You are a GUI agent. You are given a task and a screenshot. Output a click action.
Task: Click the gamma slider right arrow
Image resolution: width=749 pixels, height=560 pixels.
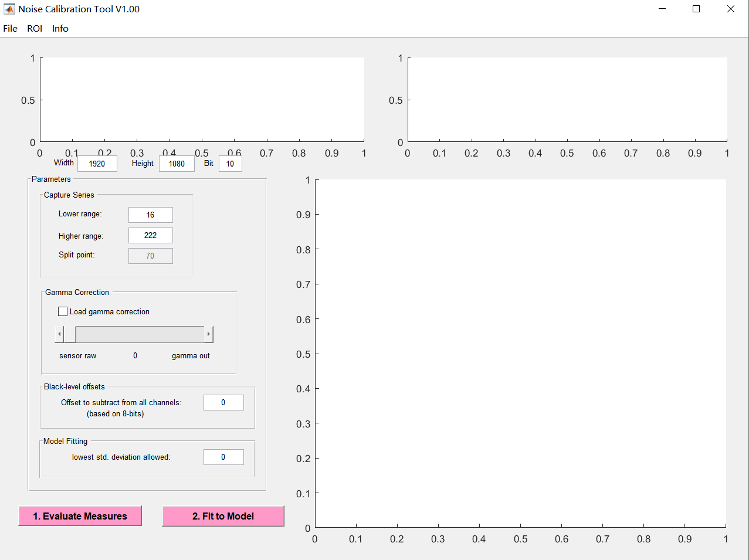[208, 334]
